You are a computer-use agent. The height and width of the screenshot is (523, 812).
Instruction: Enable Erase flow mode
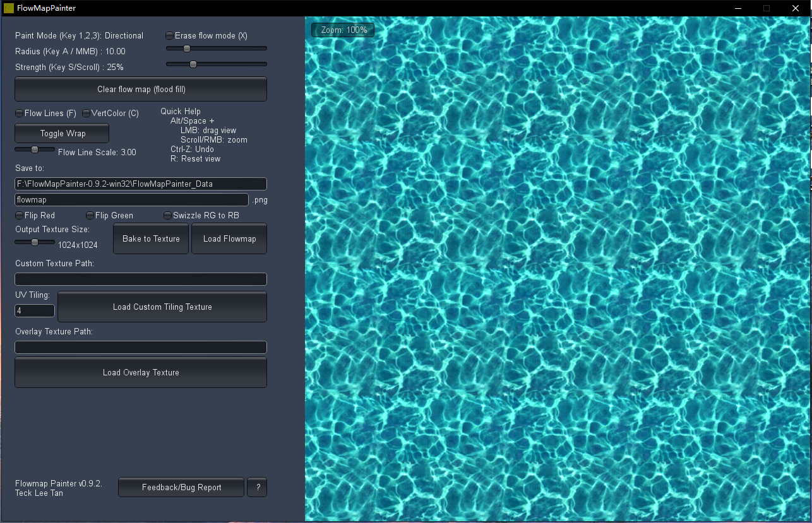coord(169,36)
